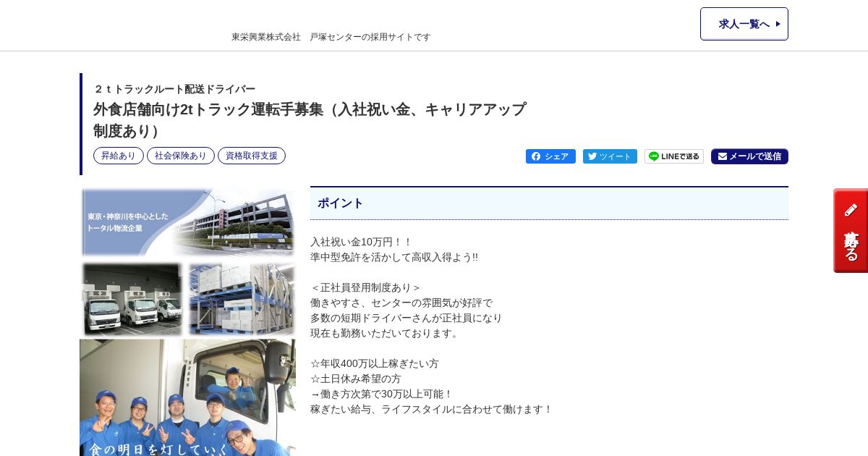Click text →働き方次第で30万以上可能！
The image size is (868, 456).
381,394
